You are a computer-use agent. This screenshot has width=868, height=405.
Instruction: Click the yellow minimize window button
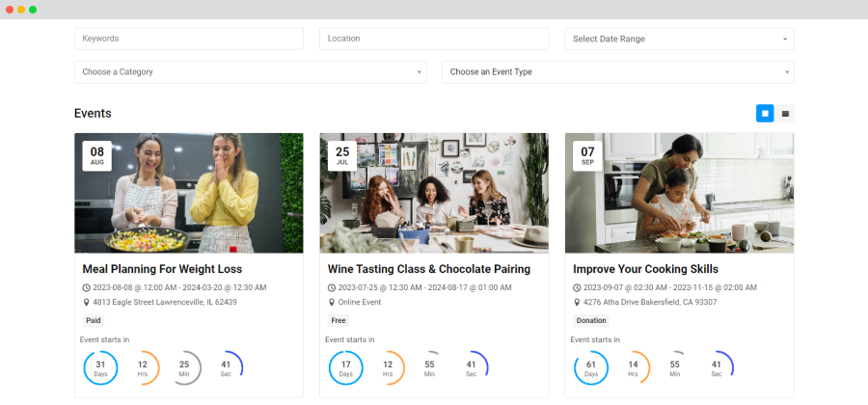click(x=21, y=10)
